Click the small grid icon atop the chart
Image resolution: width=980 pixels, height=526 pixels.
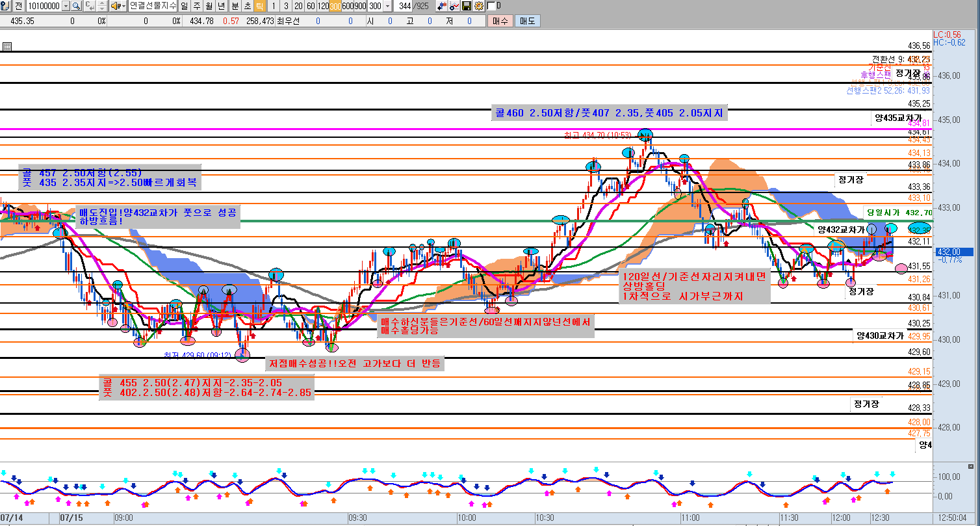click(6, 46)
